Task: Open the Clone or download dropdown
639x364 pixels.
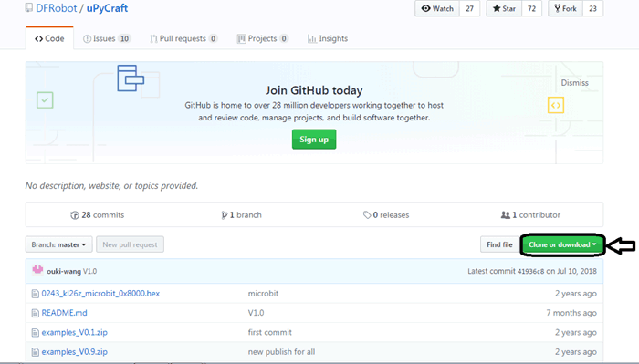Action: click(562, 244)
